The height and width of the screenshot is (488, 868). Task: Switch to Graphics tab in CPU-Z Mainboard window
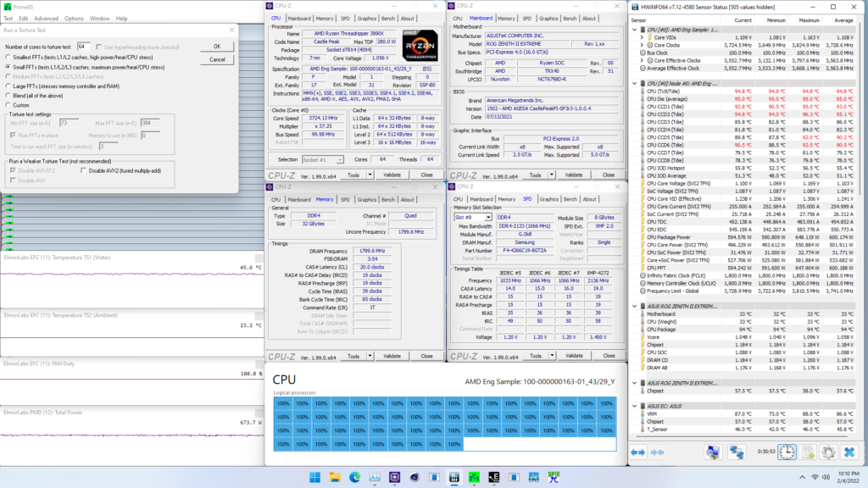[x=548, y=19]
